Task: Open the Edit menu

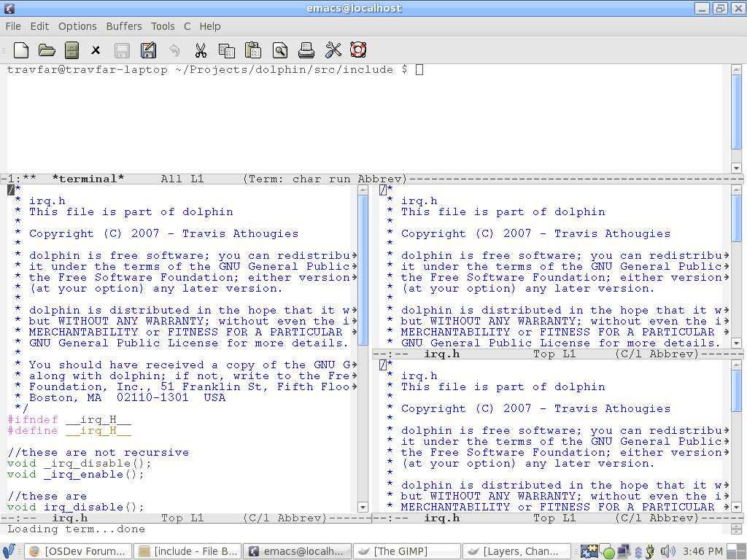Action: click(39, 26)
